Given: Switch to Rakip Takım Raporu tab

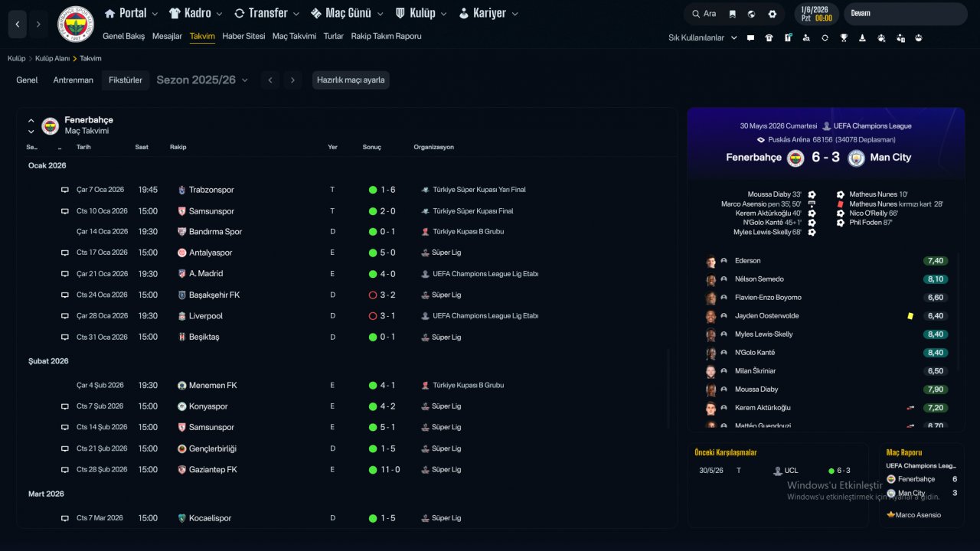Looking at the screenshot, I should pyautogui.click(x=386, y=36).
